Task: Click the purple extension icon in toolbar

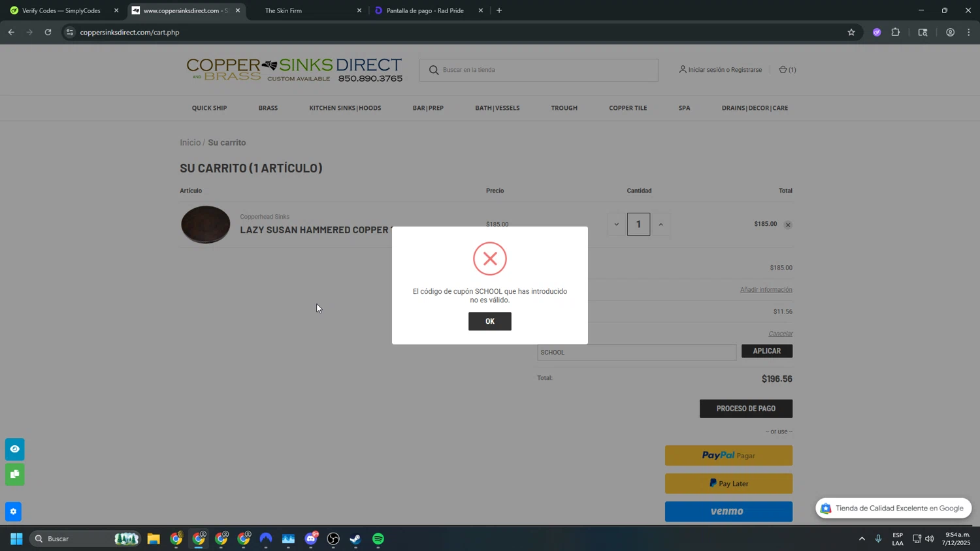Action: (x=877, y=32)
